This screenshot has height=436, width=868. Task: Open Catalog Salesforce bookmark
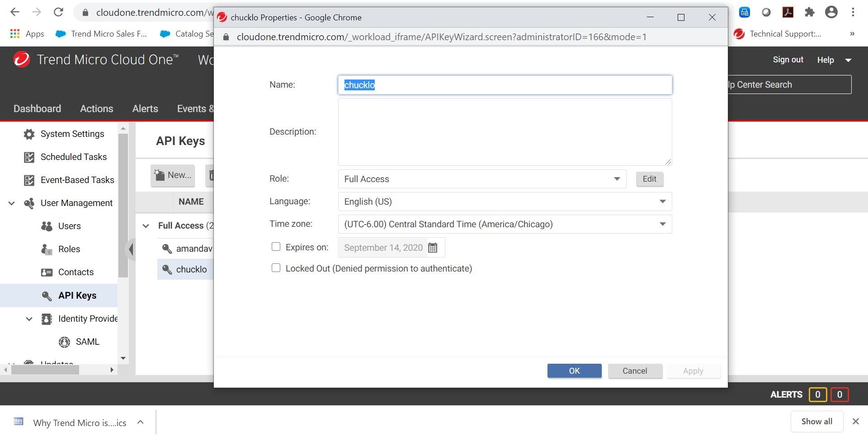point(187,33)
